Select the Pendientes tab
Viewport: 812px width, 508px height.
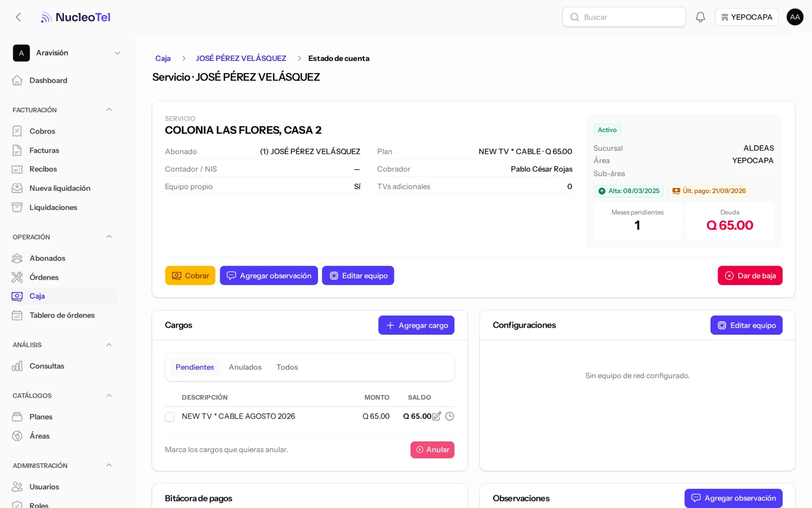pyautogui.click(x=195, y=367)
